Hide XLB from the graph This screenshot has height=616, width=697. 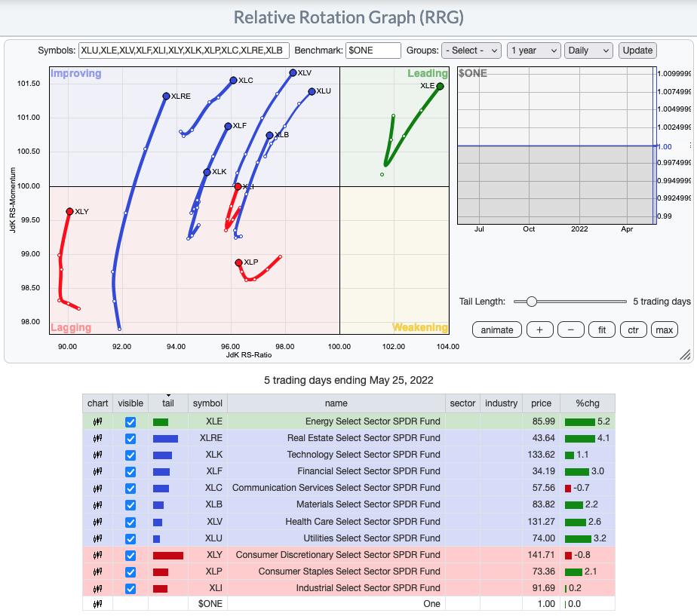pos(130,505)
